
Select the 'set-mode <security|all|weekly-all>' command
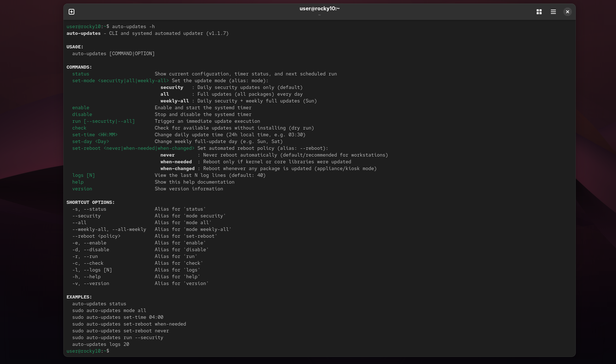tap(121, 81)
